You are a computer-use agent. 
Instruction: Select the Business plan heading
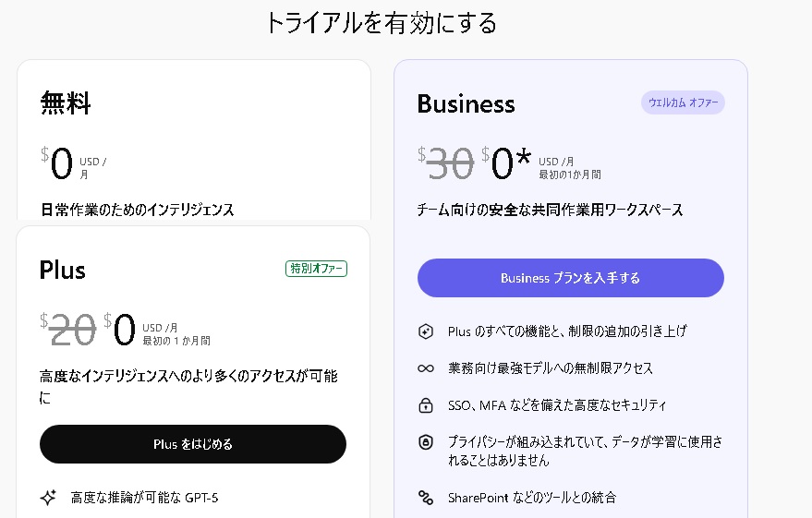466,103
